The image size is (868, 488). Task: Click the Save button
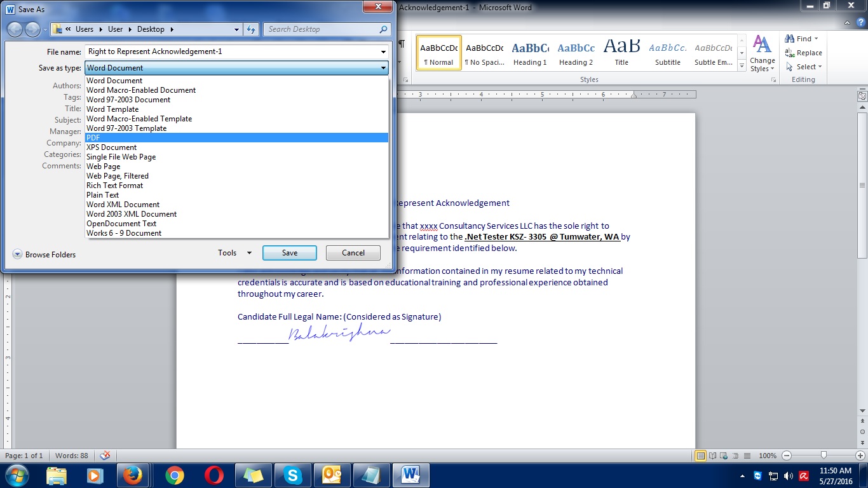pos(289,252)
